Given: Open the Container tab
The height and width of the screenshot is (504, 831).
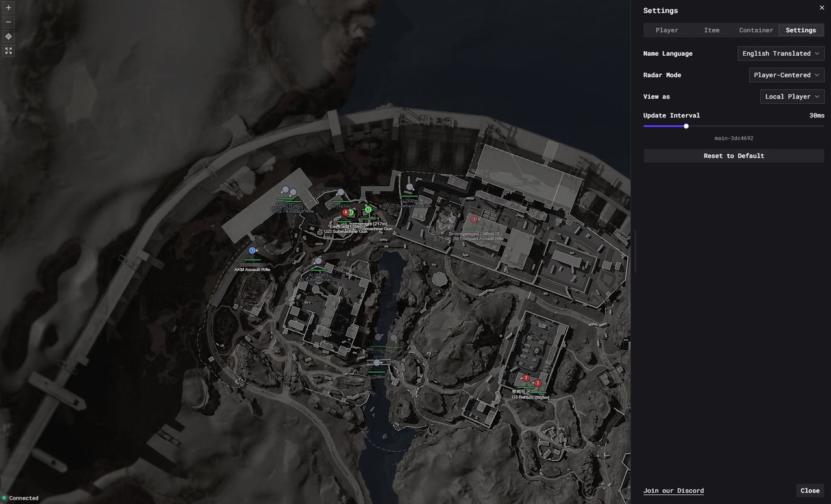Looking at the screenshot, I should click(756, 30).
